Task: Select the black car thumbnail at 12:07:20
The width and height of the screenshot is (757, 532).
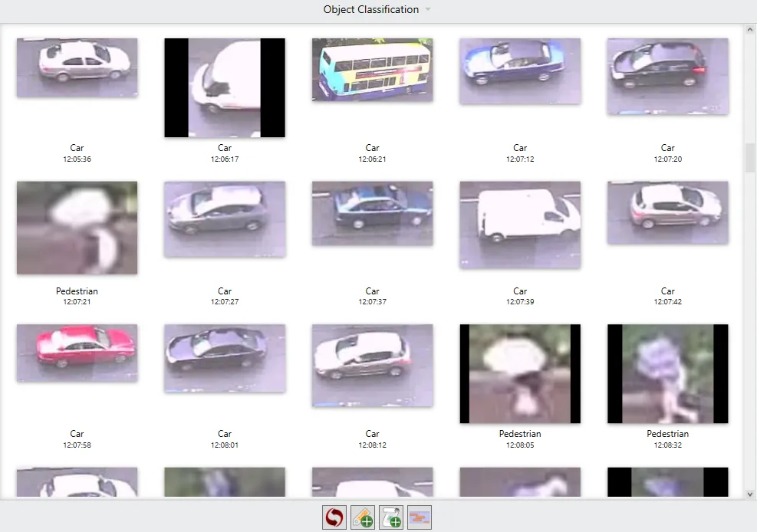Action: point(668,76)
